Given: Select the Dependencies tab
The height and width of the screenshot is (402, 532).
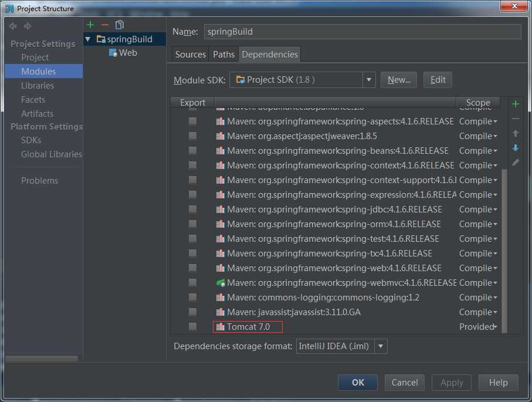Looking at the screenshot, I should [x=270, y=55].
